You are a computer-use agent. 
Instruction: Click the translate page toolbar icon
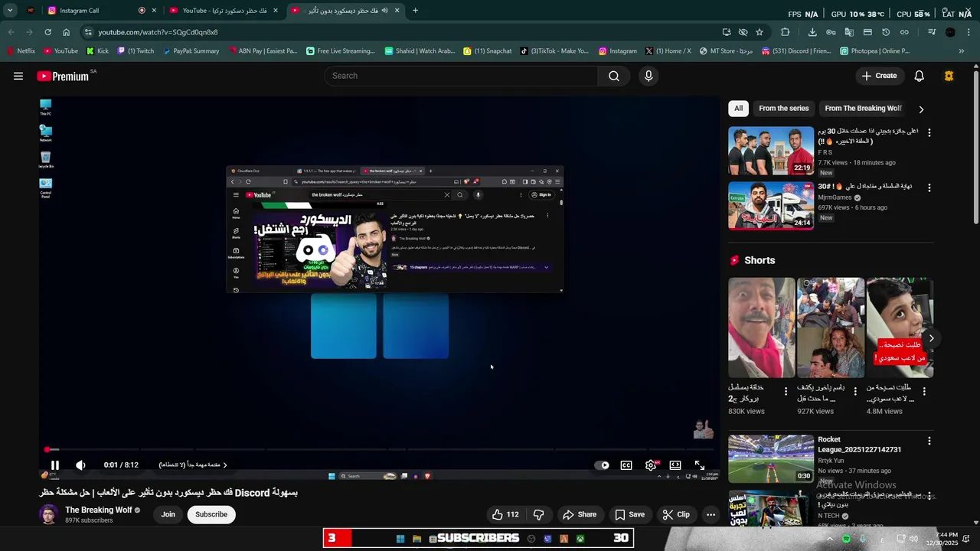849,32
